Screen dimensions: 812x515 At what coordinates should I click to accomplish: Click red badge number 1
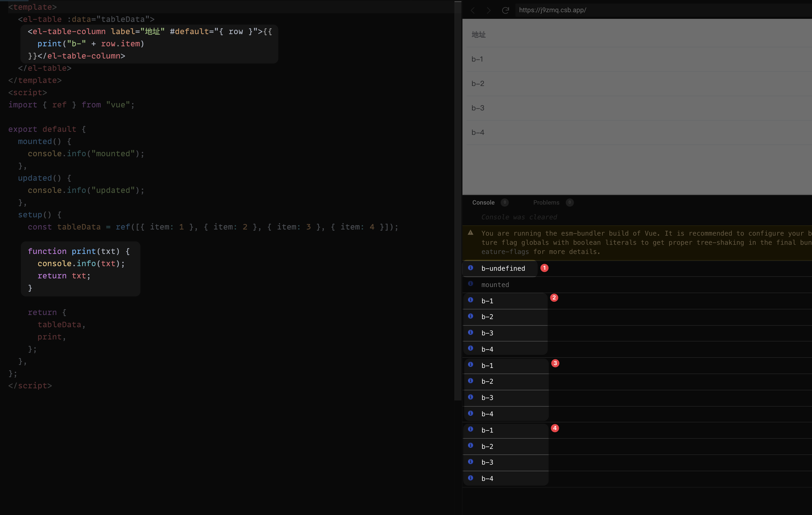(x=544, y=268)
